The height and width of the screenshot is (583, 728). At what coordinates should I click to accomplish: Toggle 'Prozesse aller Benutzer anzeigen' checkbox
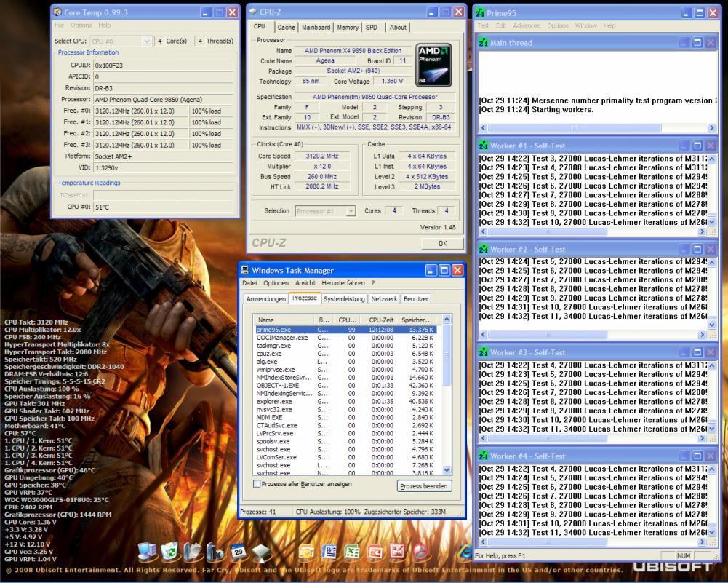256,483
